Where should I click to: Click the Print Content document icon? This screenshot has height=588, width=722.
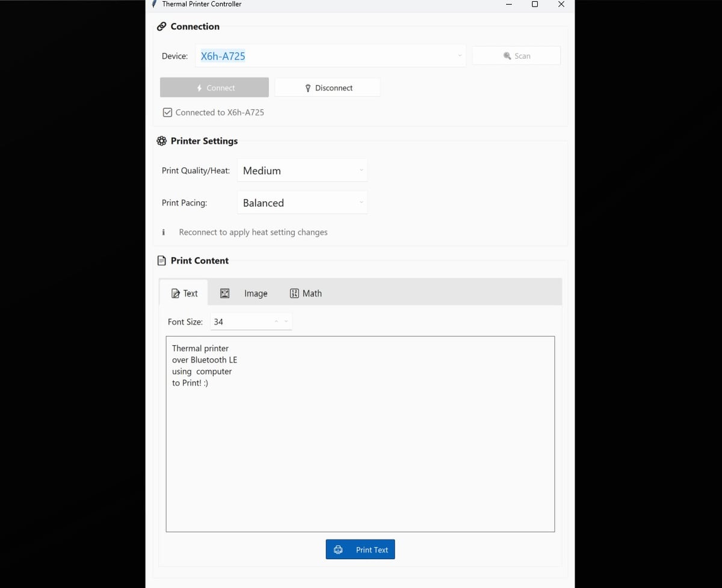point(161,260)
